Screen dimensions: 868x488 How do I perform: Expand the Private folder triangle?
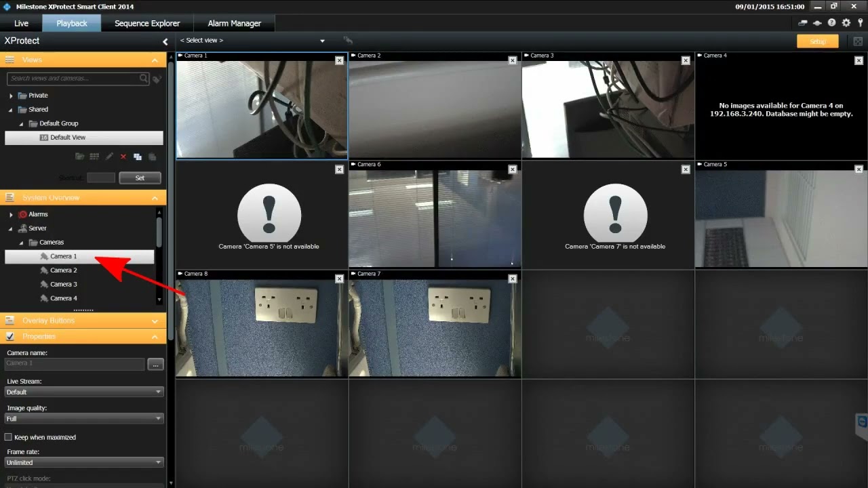tap(11, 96)
